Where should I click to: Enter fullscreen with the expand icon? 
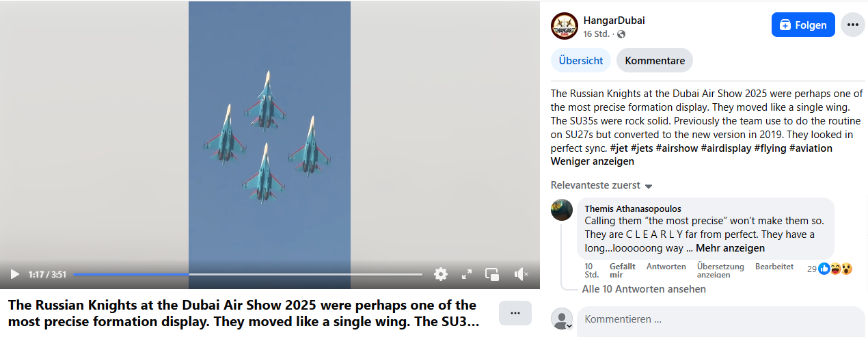[x=467, y=274]
